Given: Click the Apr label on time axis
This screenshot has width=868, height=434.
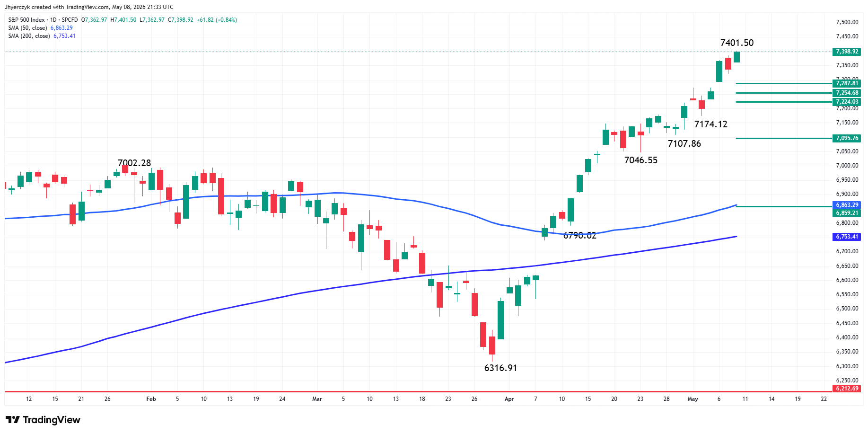Looking at the screenshot, I should tap(509, 399).
